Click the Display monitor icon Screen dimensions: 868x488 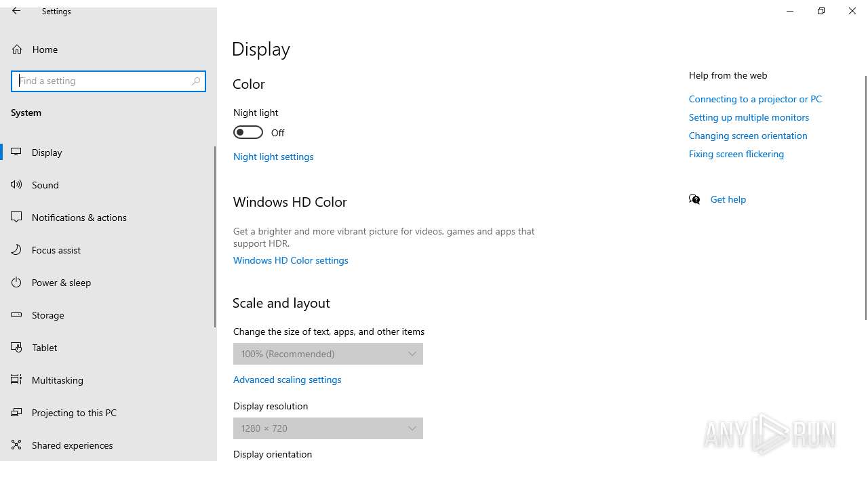pyautogui.click(x=17, y=152)
